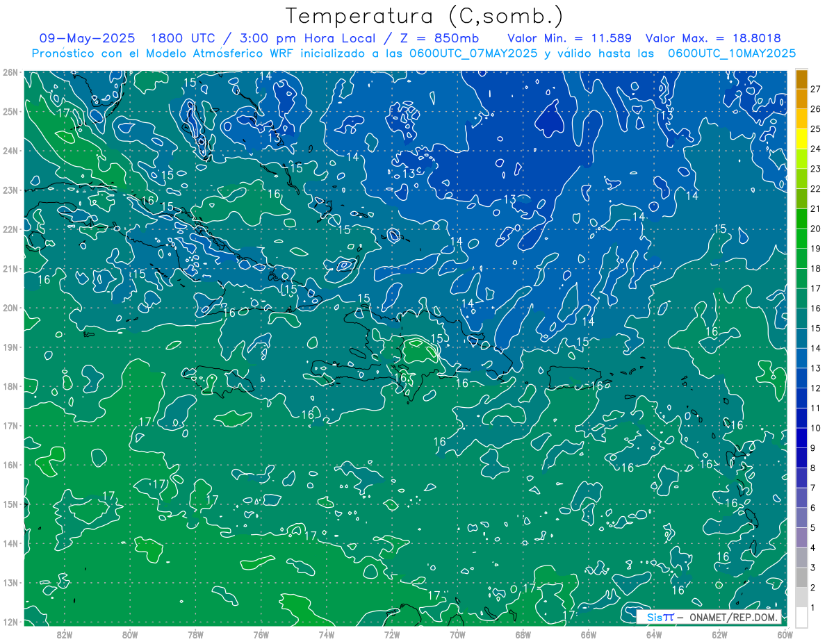Click the "70W" longitude axis label
Image resolution: width=834 pixels, height=644 pixels.
[x=457, y=634]
